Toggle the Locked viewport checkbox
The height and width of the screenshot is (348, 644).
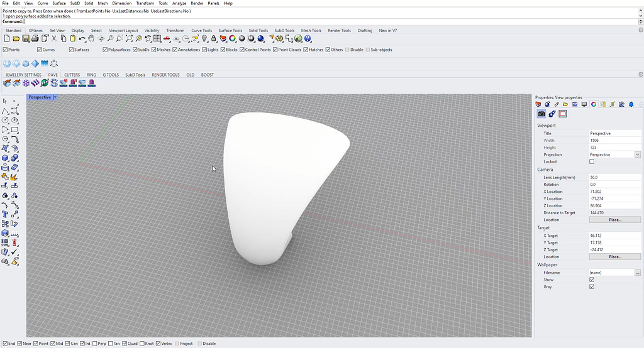click(592, 161)
